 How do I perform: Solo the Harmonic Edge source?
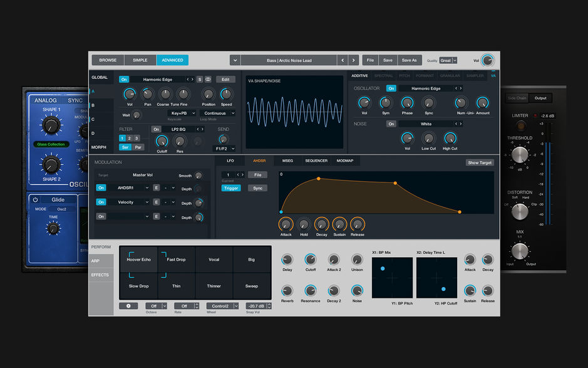pyautogui.click(x=199, y=80)
